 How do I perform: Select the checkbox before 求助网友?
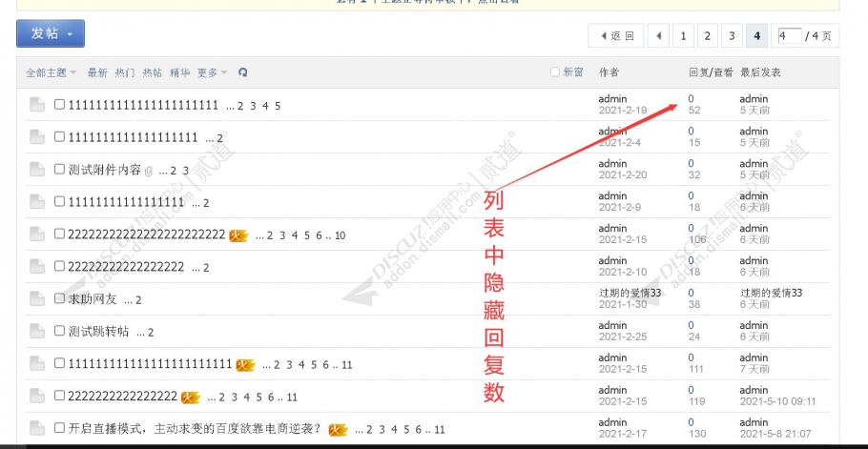59,298
